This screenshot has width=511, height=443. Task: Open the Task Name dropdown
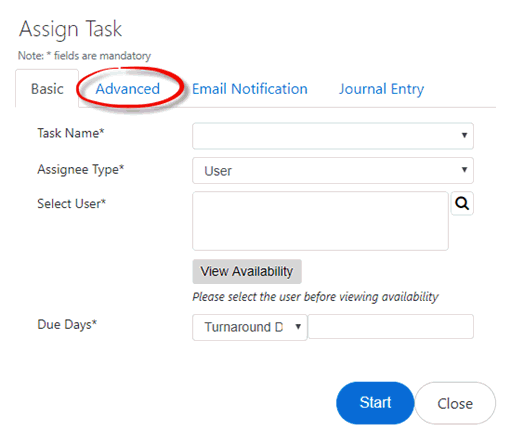click(x=333, y=136)
